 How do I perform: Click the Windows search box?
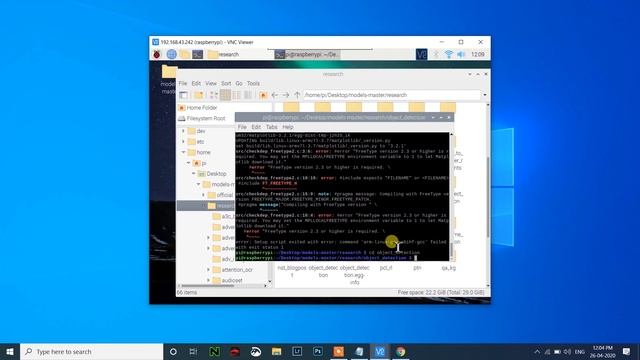coord(91,351)
